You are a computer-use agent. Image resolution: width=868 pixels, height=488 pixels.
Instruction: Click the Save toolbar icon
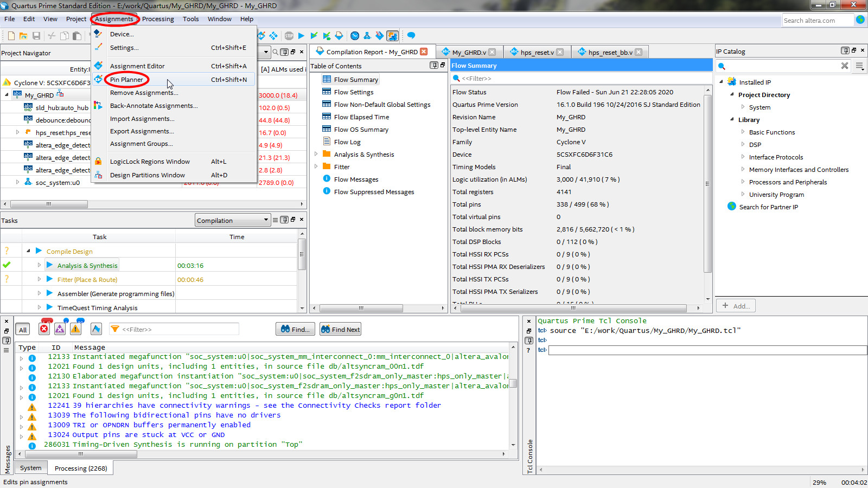click(x=36, y=36)
